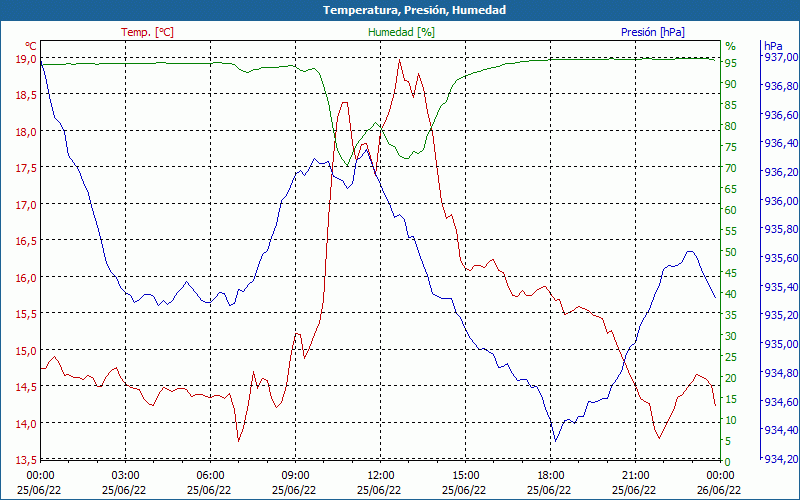Viewport: 800px width, 500px height.
Task: Click pressure axis value "936,80"
Action: pos(781,86)
